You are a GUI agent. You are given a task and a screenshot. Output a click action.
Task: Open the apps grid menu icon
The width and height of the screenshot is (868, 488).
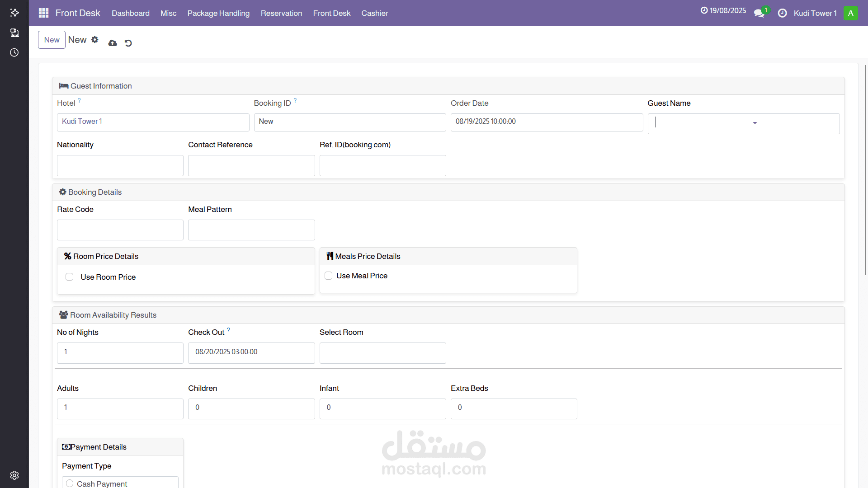(x=43, y=13)
